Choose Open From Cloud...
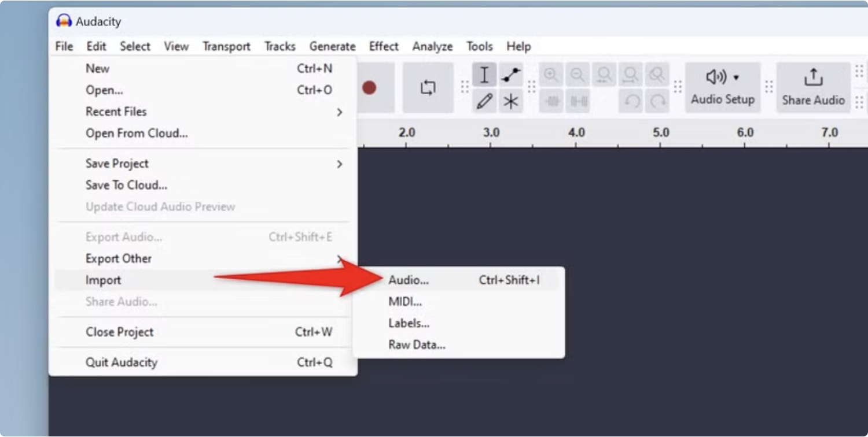868x437 pixels. pos(203,134)
